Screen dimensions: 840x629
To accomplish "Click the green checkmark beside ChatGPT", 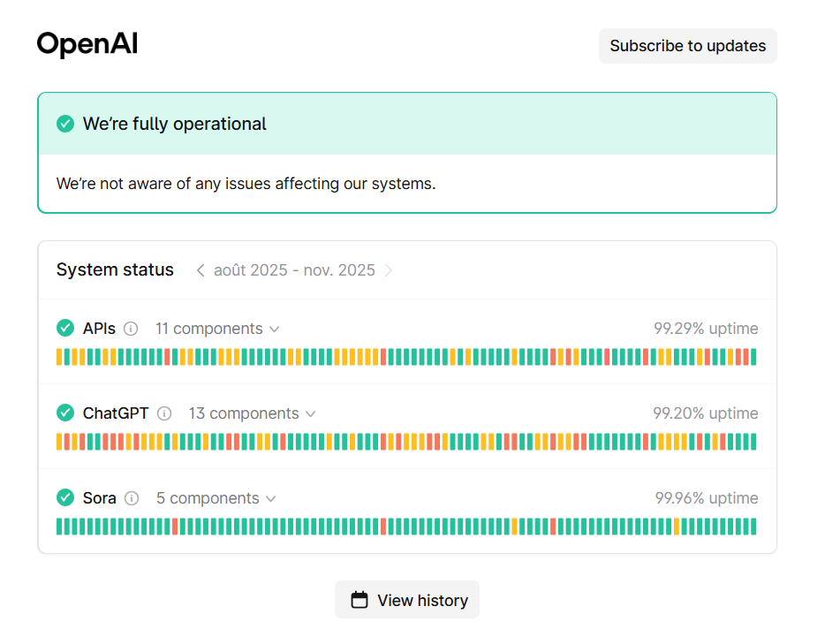I will click(65, 413).
